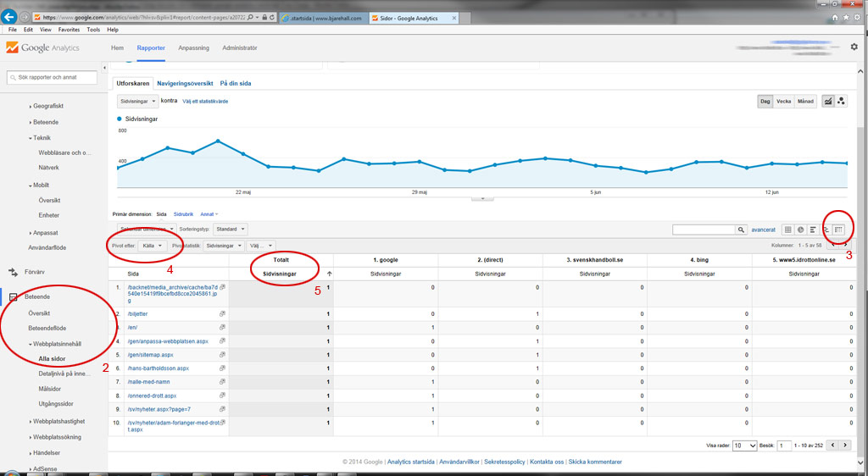This screenshot has height=476, width=868.
Task: Open /nalle-med-namn external link icon
Action: (222, 381)
